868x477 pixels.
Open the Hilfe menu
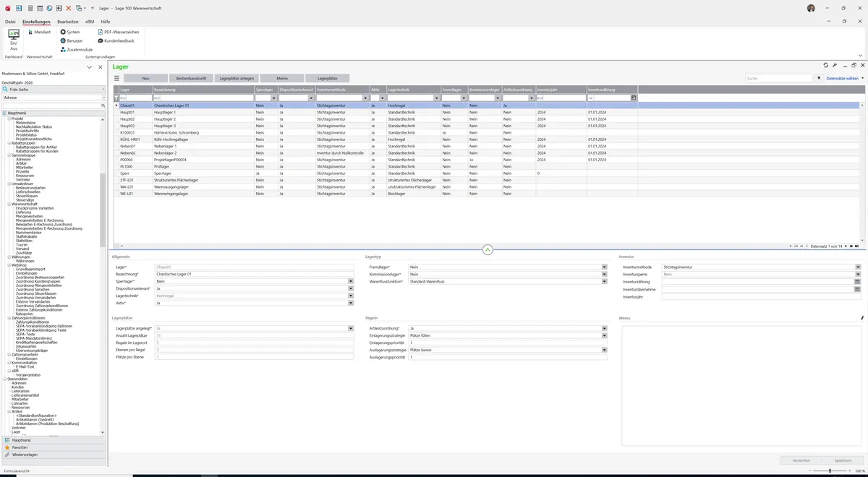point(106,22)
